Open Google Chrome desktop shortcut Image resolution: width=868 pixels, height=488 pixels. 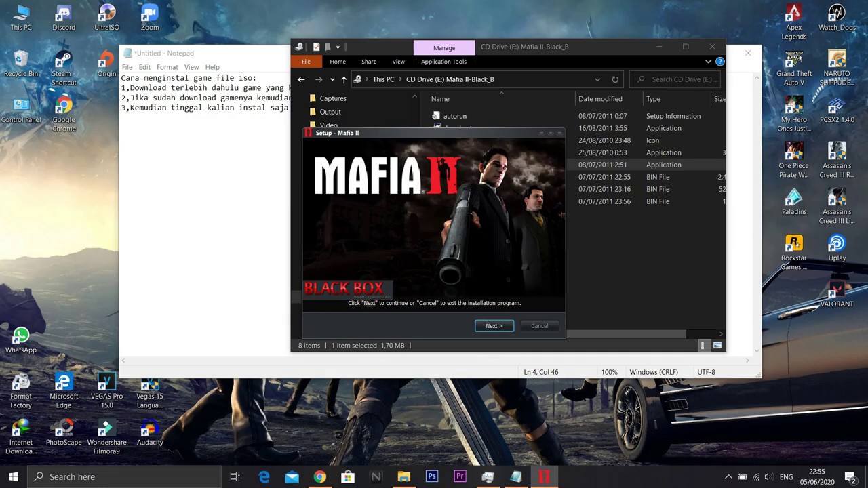click(64, 114)
